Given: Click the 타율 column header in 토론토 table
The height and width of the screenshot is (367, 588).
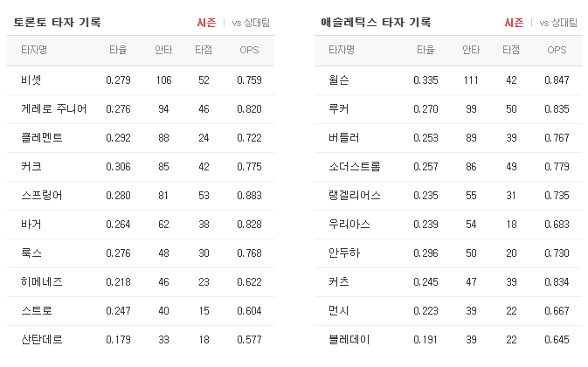Looking at the screenshot, I should coord(118,50).
